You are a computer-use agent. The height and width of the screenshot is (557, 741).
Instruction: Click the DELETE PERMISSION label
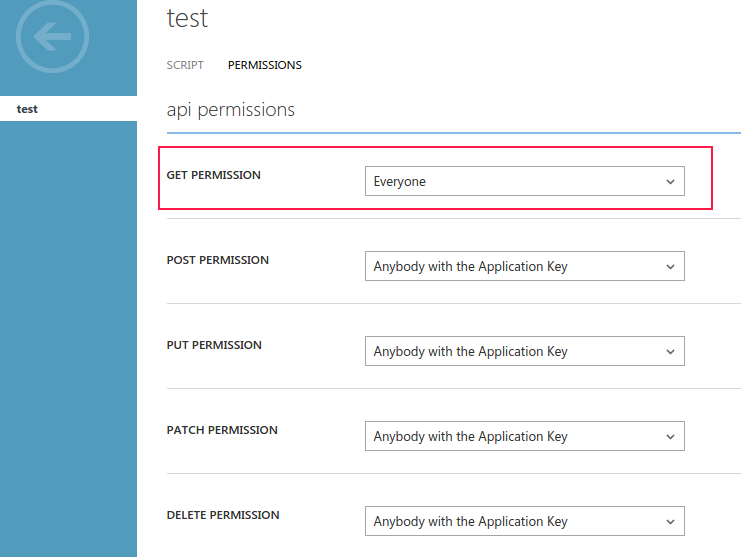223,515
